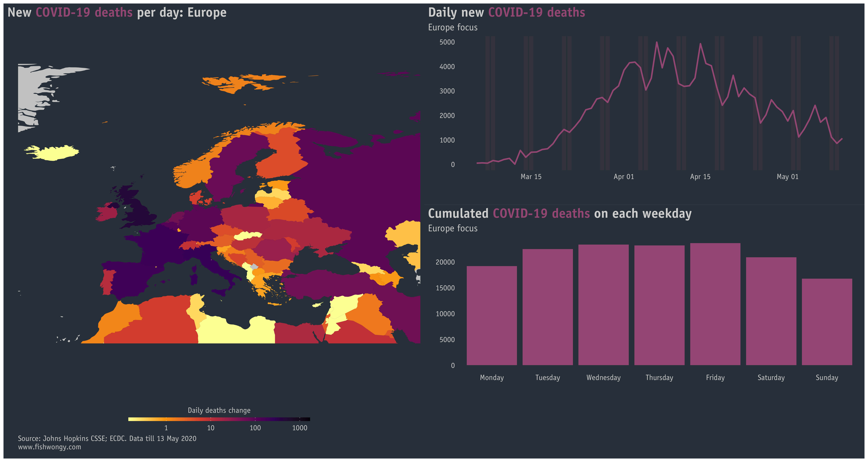Click the 'Daily new COVID-19 deaths' title
The image size is (868, 462).
pyautogui.click(x=506, y=12)
